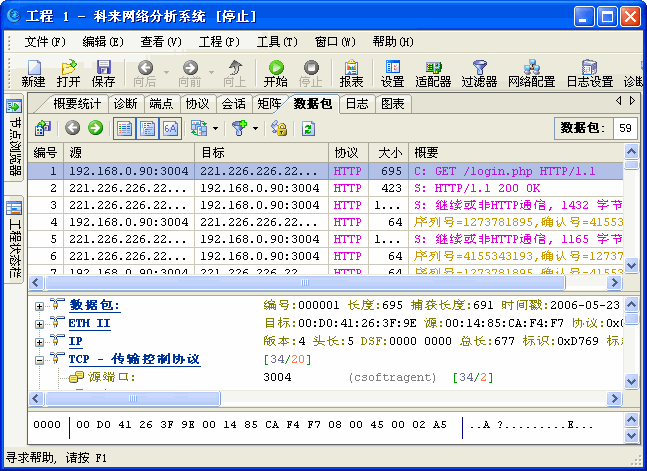The image size is (647, 471).
Task: Toggle the packet list pane view button
Action: pos(124,128)
